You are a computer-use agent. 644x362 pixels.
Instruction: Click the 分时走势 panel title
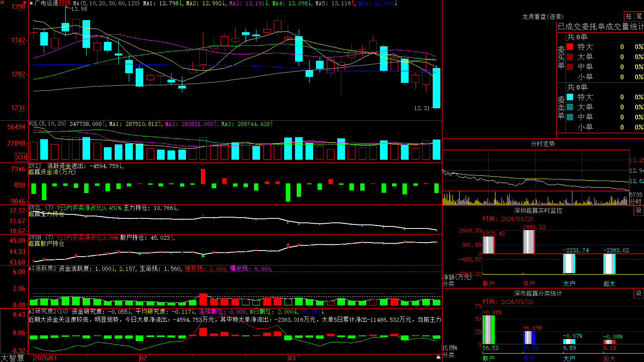coord(543,144)
